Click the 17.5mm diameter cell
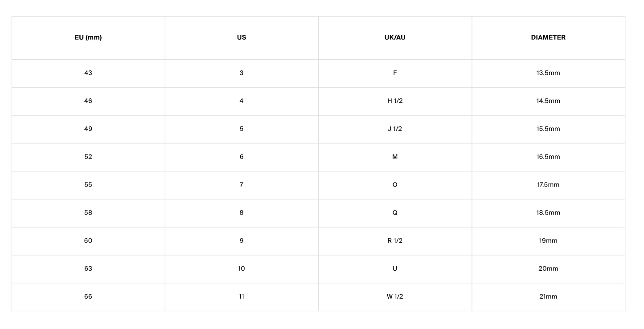 coord(548,185)
